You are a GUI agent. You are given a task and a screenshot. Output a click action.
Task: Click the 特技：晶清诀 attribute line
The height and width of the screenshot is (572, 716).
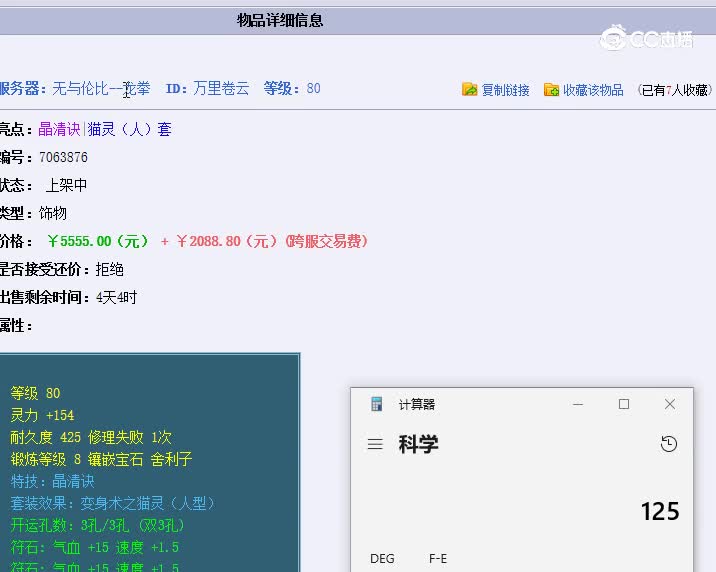(53, 481)
